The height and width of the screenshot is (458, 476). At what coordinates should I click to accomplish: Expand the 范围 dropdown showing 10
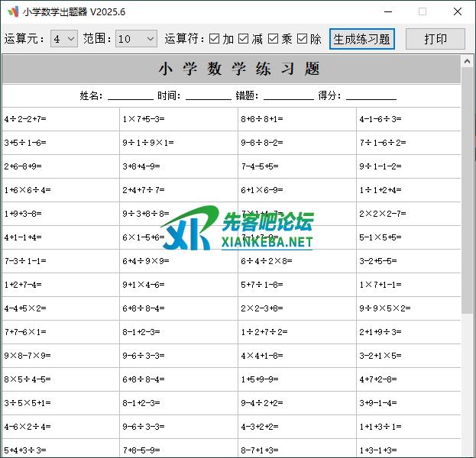pyautogui.click(x=136, y=39)
